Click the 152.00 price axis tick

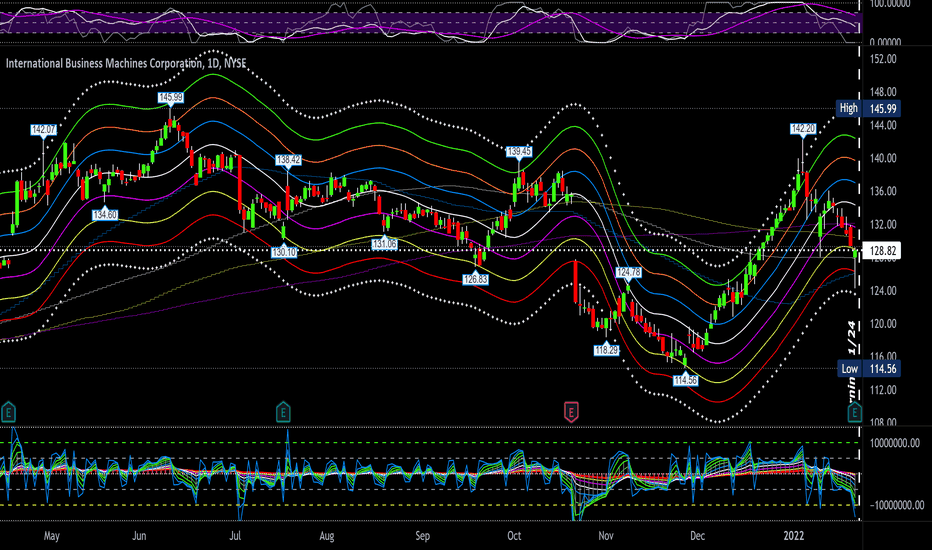883,59
